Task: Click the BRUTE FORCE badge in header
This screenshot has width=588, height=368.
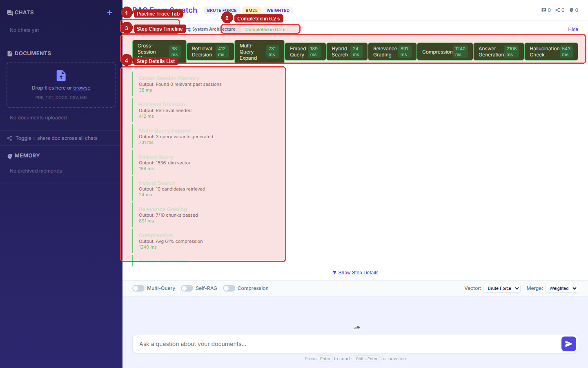Action: (222, 10)
